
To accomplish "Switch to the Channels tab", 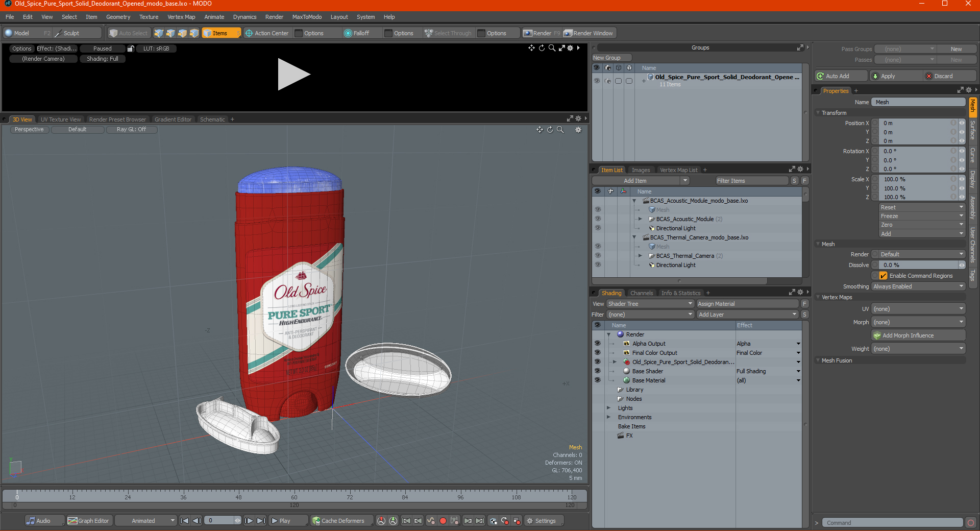I will point(642,293).
